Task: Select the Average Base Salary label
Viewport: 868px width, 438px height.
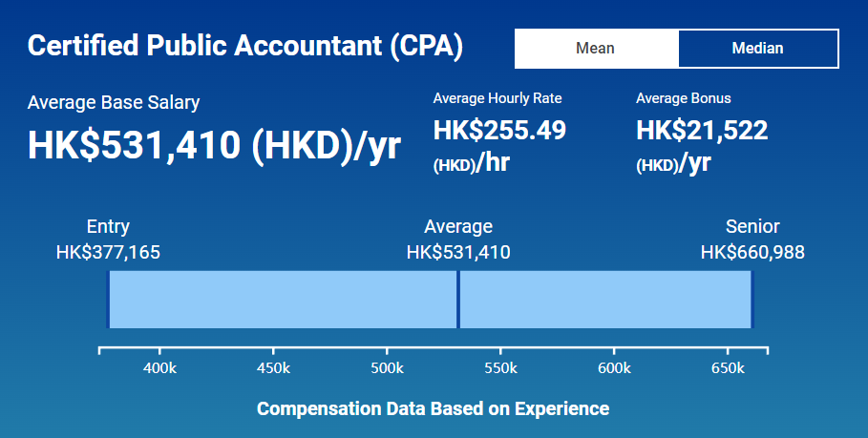Action: 114,103
